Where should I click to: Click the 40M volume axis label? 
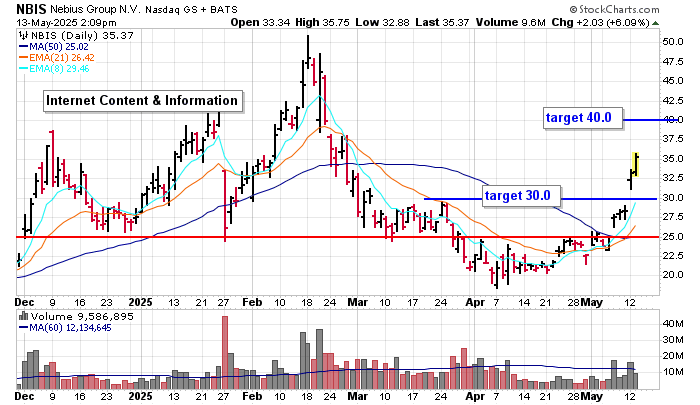click(673, 324)
